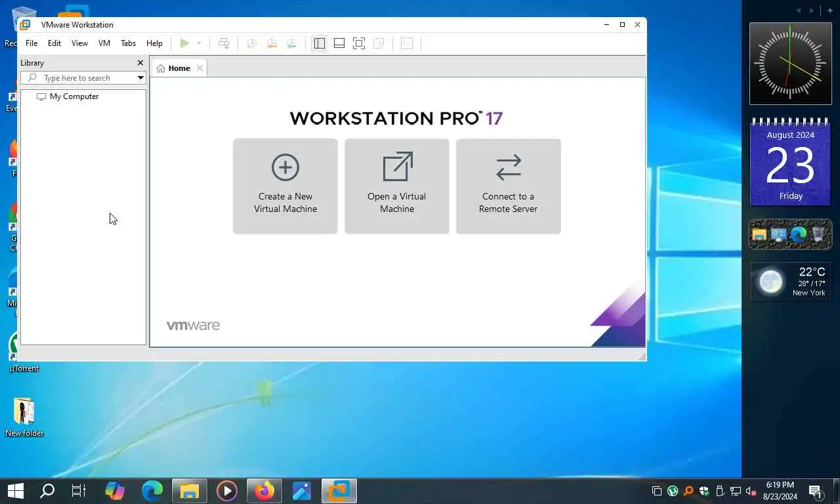Click the Safely Remove Hardware tray icon

pos(720,491)
